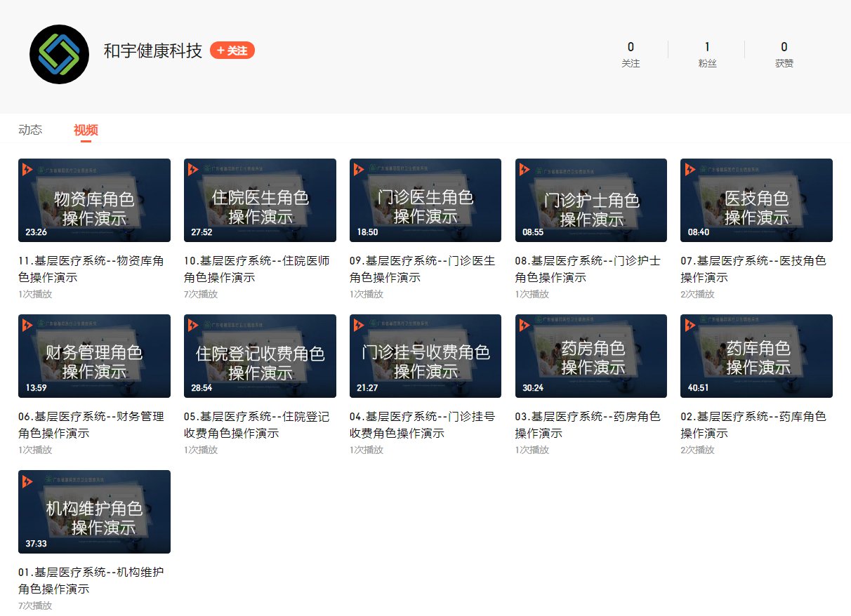Screen dimensions: 851x616
Task: Open the 关注 following count
Action: coord(631,54)
